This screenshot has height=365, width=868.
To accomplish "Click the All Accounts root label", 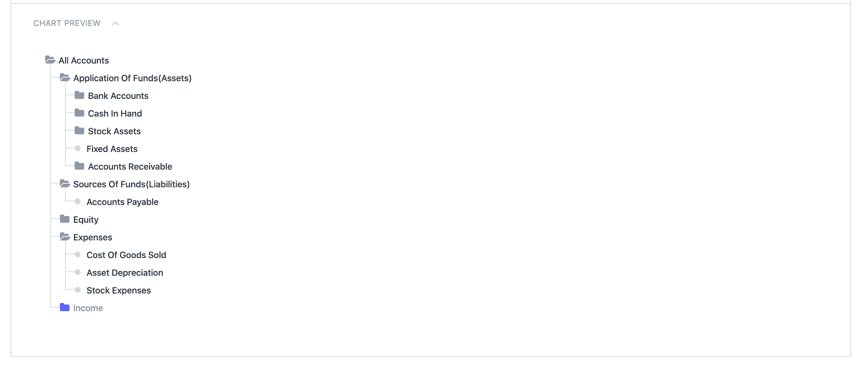I will click(x=83, y=60).
